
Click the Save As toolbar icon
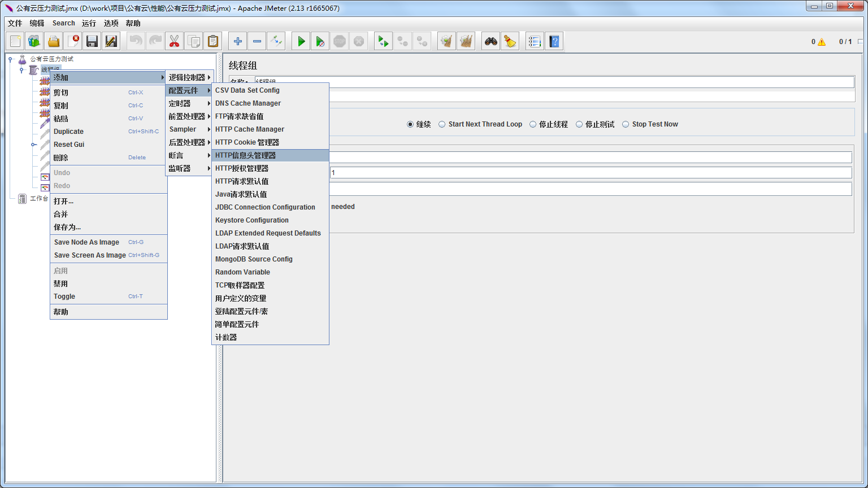click(x=111, y=41)
